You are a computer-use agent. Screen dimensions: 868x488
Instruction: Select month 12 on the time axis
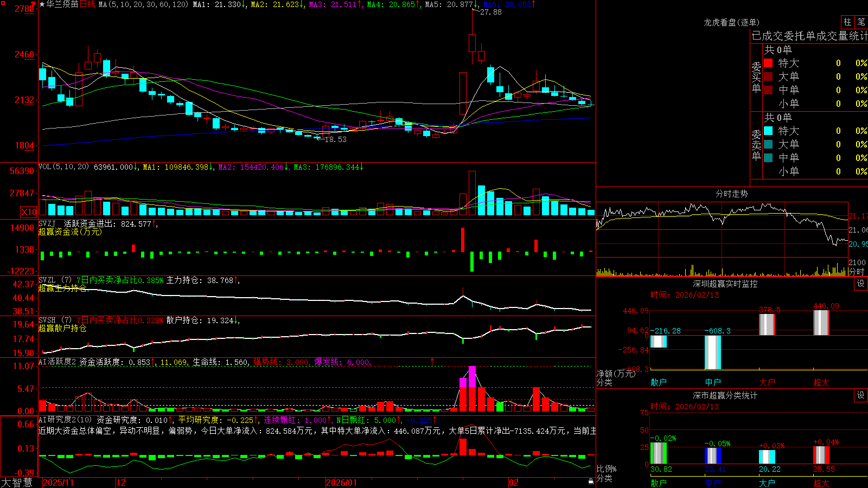(x=122, y=483)
